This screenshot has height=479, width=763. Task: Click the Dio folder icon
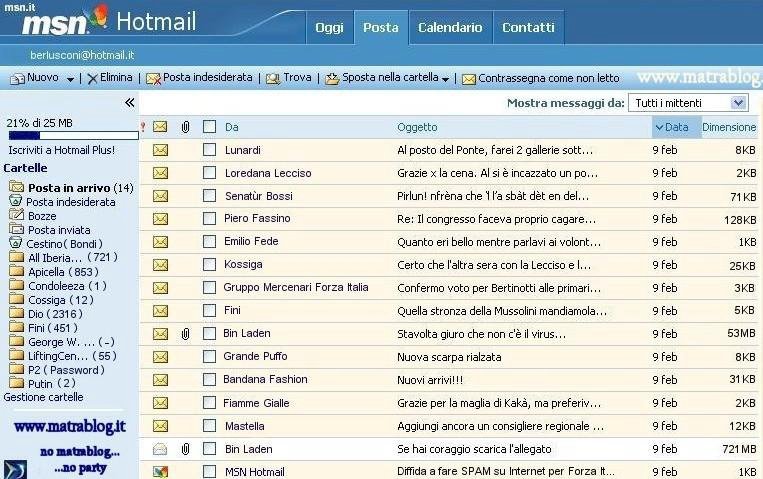(17, 313)
